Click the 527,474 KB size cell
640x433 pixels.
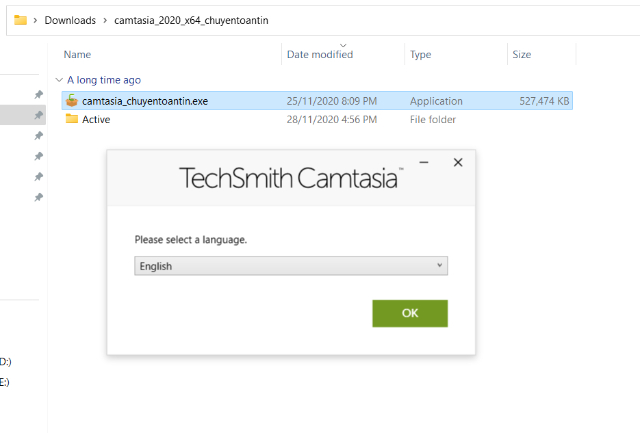(x=544, y=101)
